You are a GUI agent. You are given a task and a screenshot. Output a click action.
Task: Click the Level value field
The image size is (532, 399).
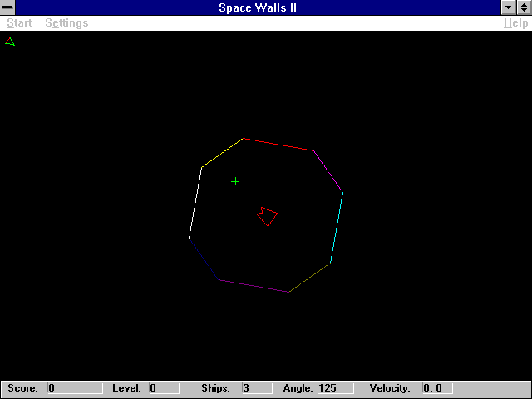(164, 388)
